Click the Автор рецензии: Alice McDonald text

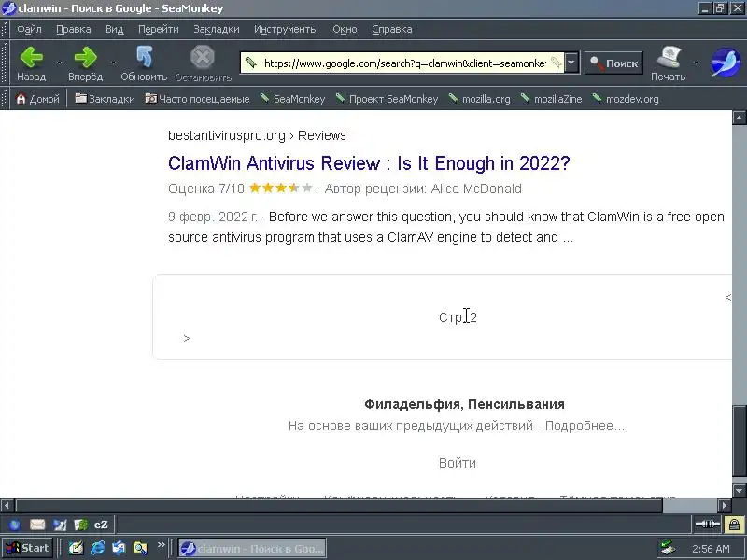(x=423, y=189)
